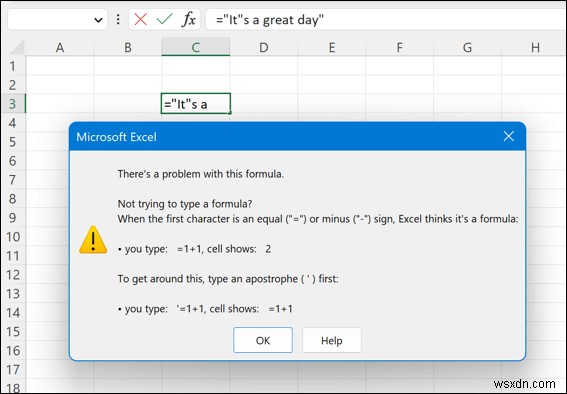Click cell C3 being edited
The height and width of the screenshot is (394, 567).
196,104
